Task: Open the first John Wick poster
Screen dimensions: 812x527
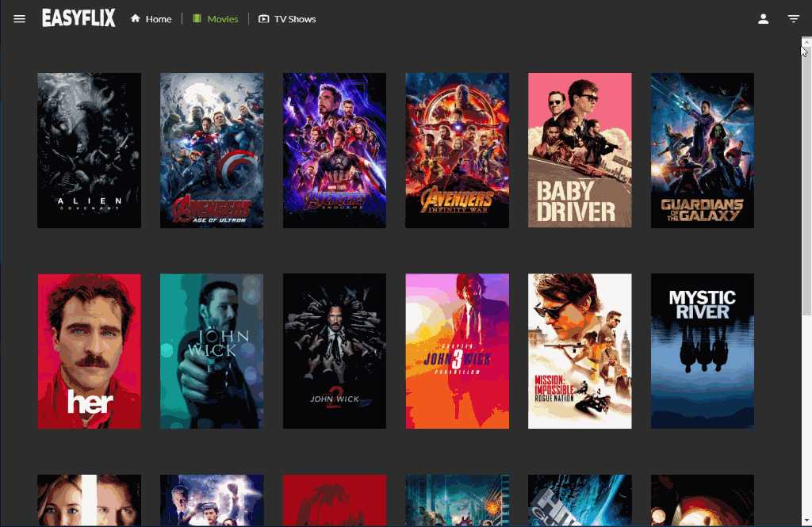Action: (x=212, y=351)
